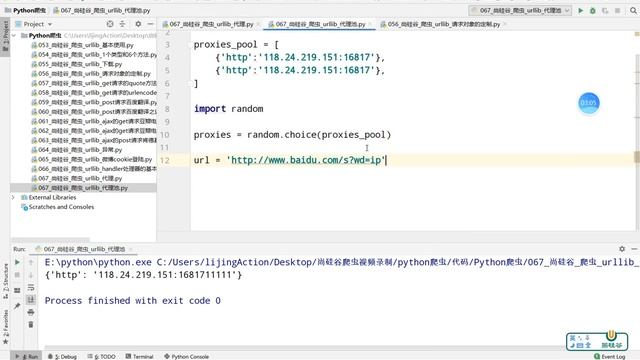
Task: Open Search Everywhere magnifier icon
Action: tap(633, 11)
